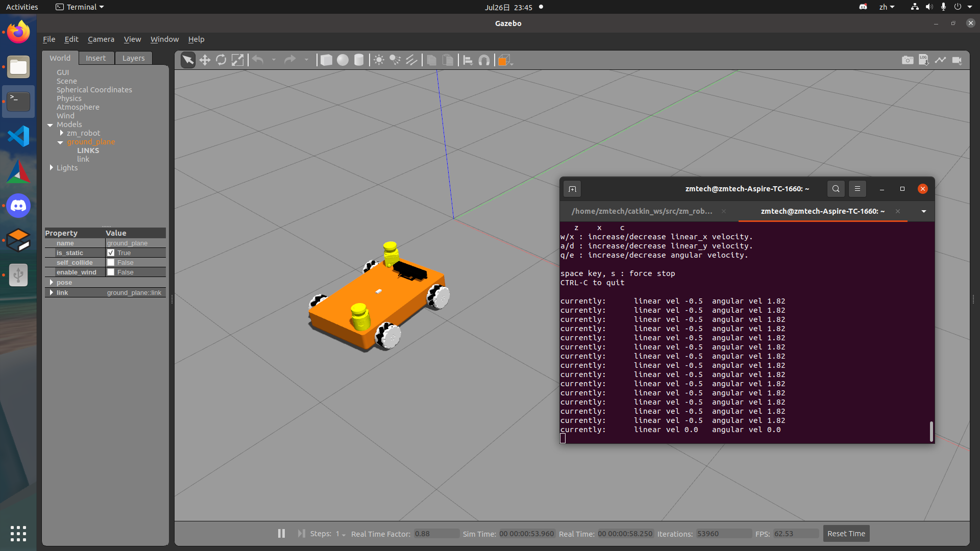The width and height of the screenshot is (980, 551).
Task: Open the align tool
Action: click(x=468, y=60)
